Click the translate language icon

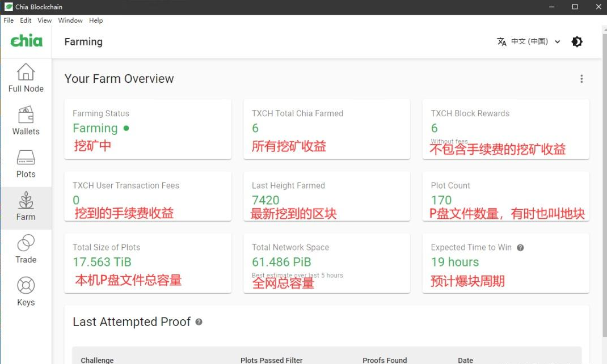click(x=501, y=41)
